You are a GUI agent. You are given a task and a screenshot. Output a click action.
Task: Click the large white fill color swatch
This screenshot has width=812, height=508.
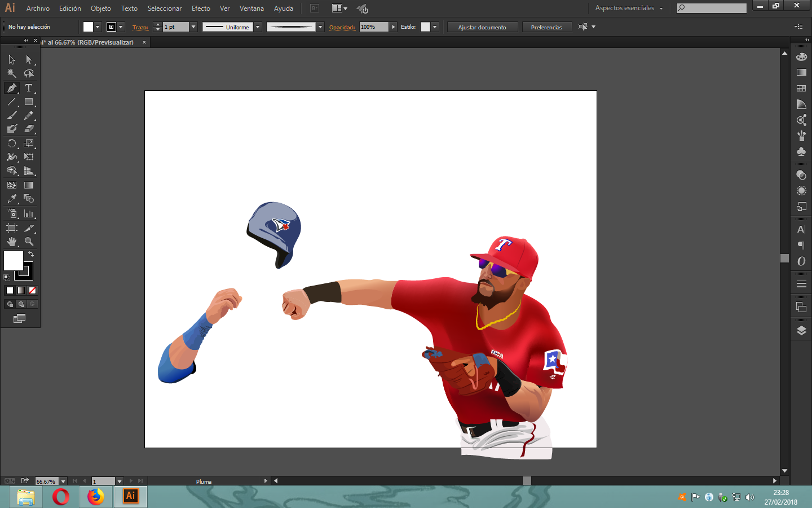pos(13,261)
